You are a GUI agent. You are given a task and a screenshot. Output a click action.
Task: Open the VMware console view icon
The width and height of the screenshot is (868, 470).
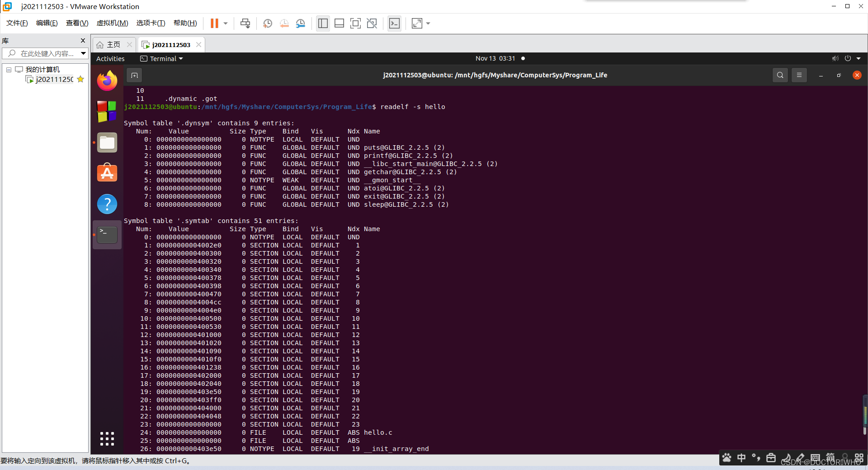(394, 24)
